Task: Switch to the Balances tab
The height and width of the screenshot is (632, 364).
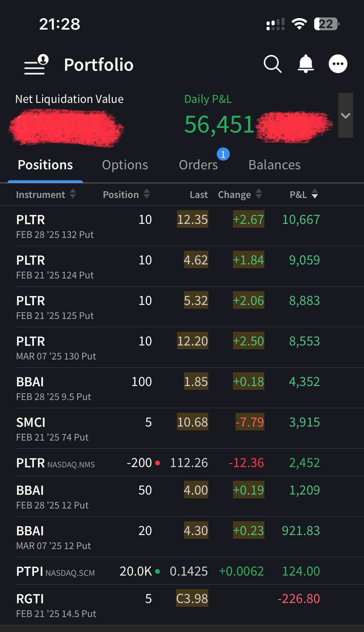Action: 274,165
